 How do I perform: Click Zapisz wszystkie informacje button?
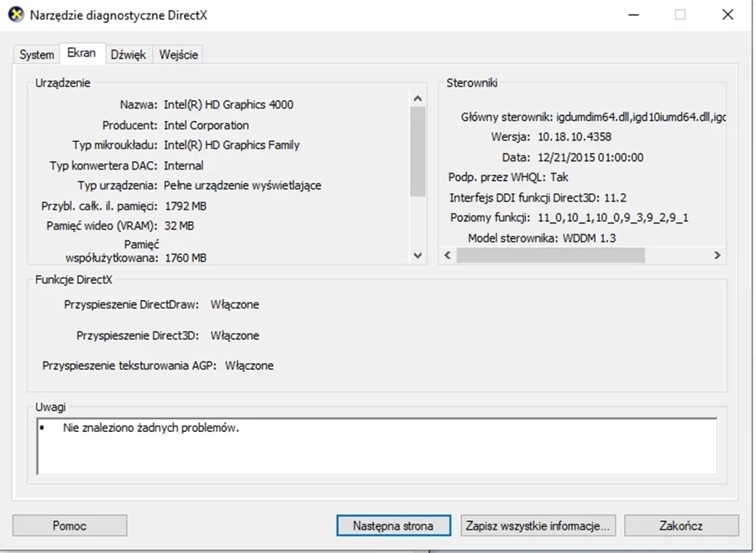[538, 525]
